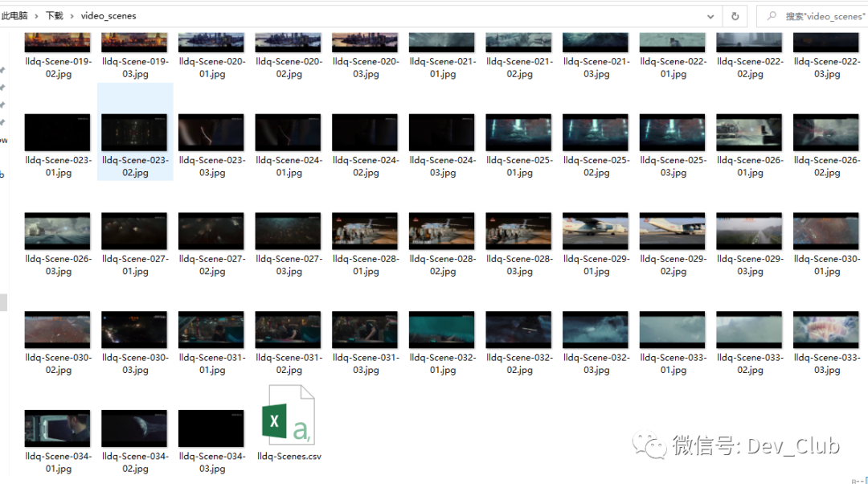Viewport: 868px width, 484px height.
Task: Select thumbnail lldq-Scene-029-01.jpg
Action: pos(596,231)
